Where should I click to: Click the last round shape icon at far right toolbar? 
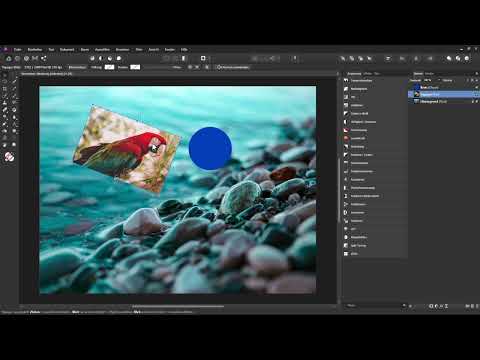pyautogui.click(x=467, y=59)
